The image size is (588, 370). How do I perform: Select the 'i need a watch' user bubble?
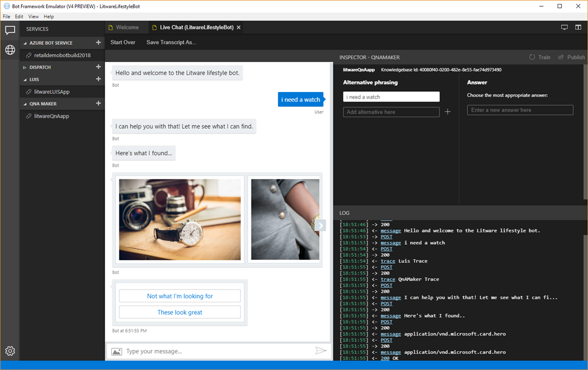tap(300, 99)
